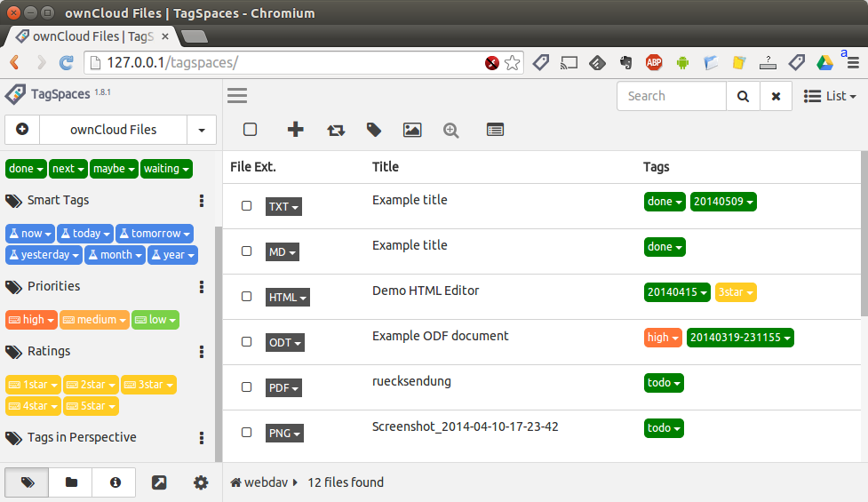The height and width of the screenshot is (502, 868).
Task: Click Chromium back arrow
Action: (15, 62)
